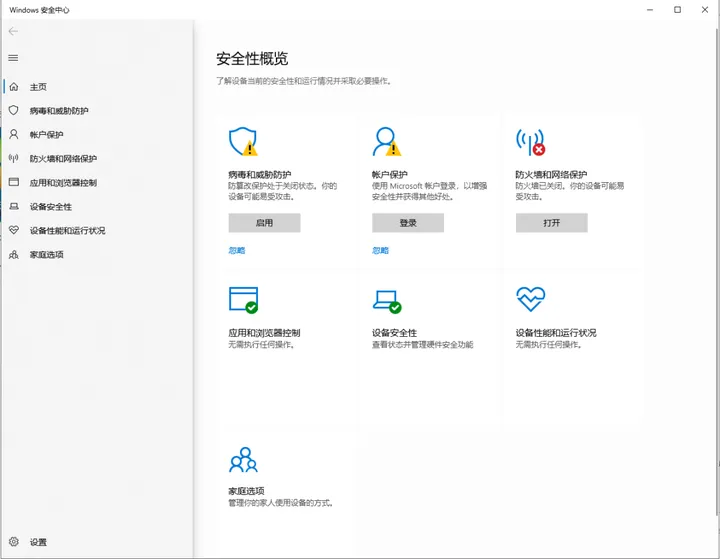Open the device performance heart icon
Screen dimensions: 720x559
click(x=530, y=299)
